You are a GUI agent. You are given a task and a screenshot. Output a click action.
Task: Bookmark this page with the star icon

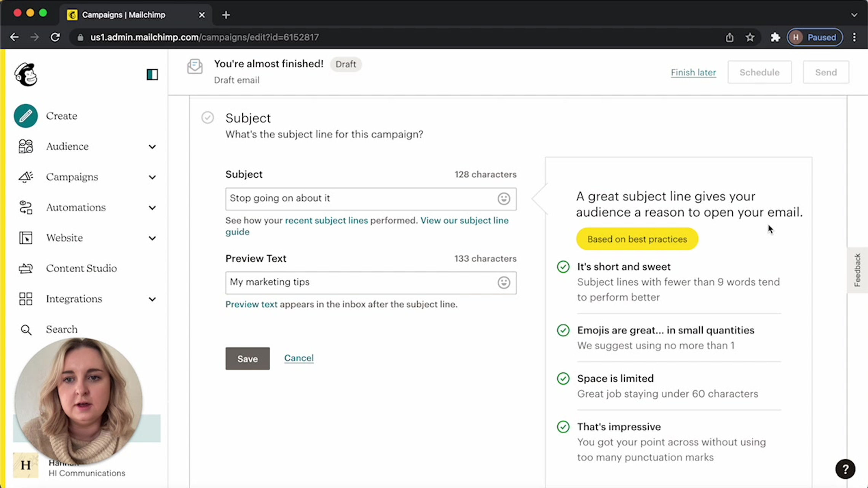pos(750,37)
